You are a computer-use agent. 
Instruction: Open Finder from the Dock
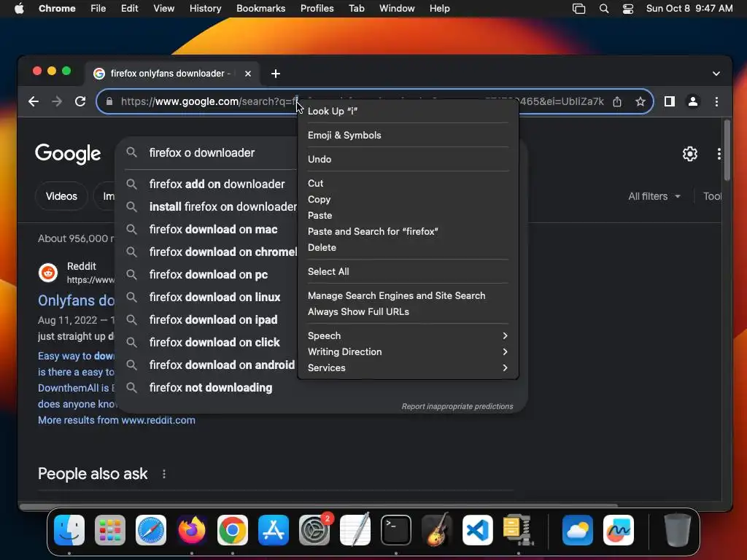pos(69,530)
